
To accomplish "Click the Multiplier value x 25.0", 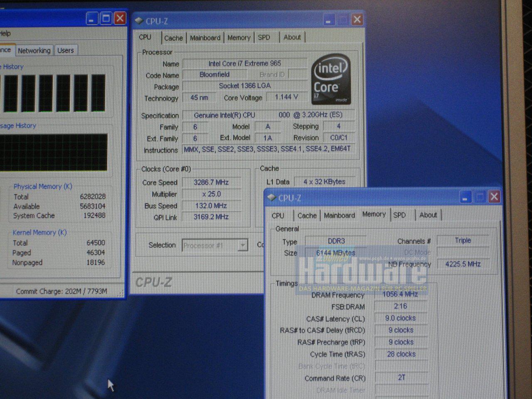I will [x=211, y=194].
